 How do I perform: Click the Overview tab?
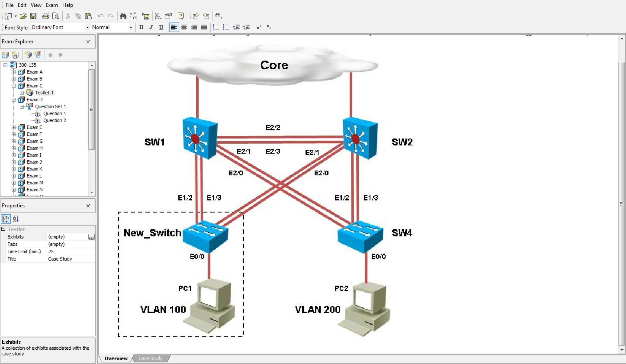click(116, 358)
